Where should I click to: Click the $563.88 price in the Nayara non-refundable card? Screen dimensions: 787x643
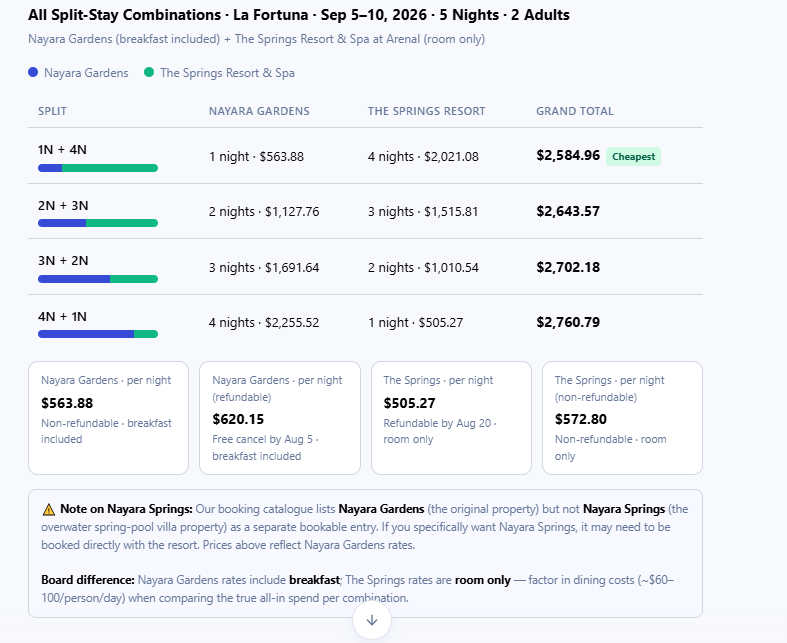pyautogui.click(x=67, y=403)
